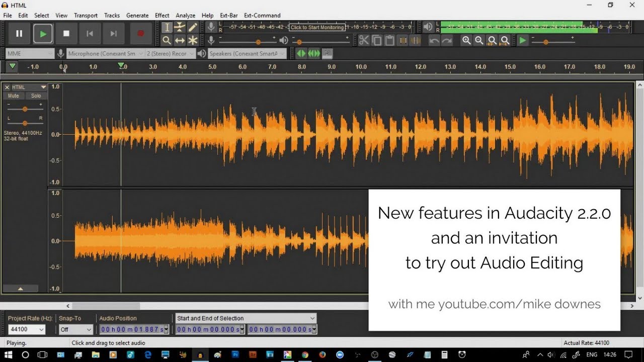Open the File menu
The image size is (644, 362).
(x=8, y=16)
